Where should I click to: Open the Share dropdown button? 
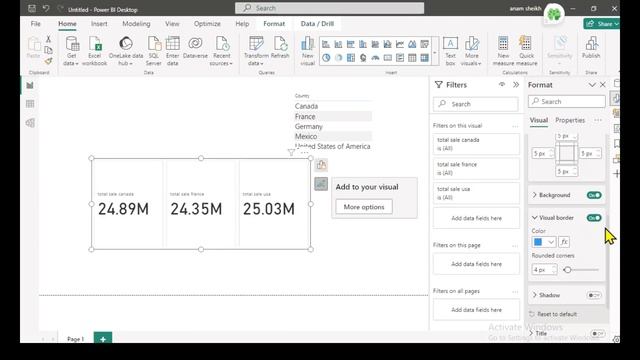coord(601,24)
